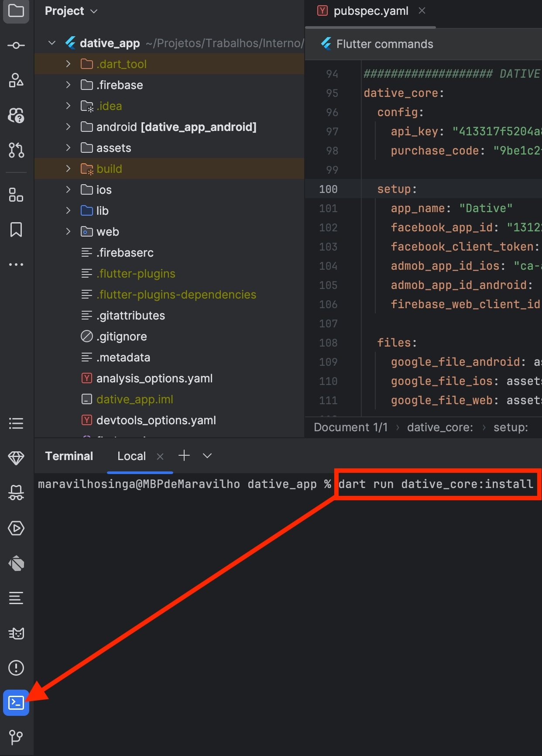542x756 pixels.
Task: Open analysis_options.yaml file in tree
Action: point(154,378)
